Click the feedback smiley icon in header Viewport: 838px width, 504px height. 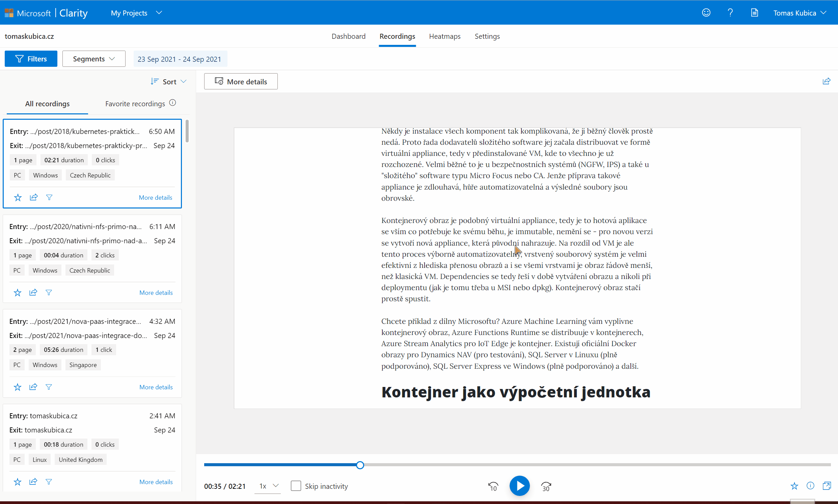tap(706, 13)
